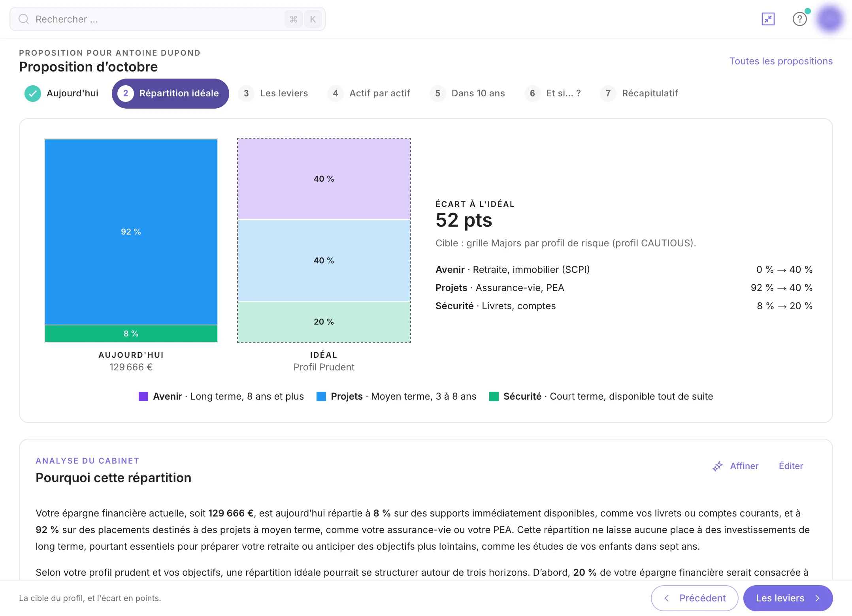852x616 pixels.
Task: Click the green checkmark for Aujourd'hui step
Action: click(x=33, y=94)
